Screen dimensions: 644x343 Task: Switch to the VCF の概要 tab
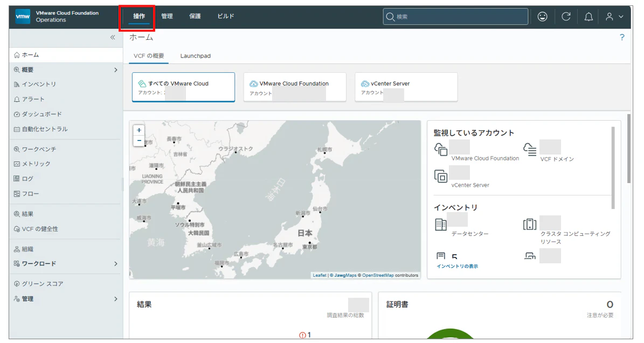pos(149,56)
